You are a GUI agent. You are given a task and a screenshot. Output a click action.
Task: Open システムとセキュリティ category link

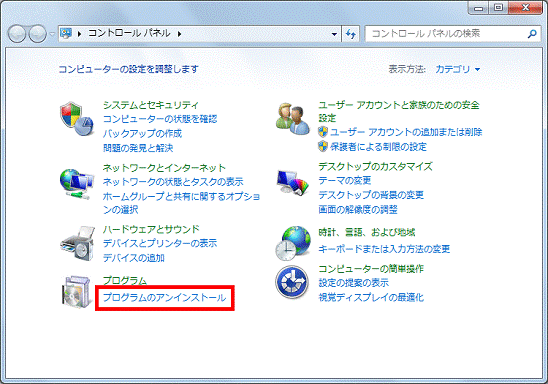pos(151,105)
